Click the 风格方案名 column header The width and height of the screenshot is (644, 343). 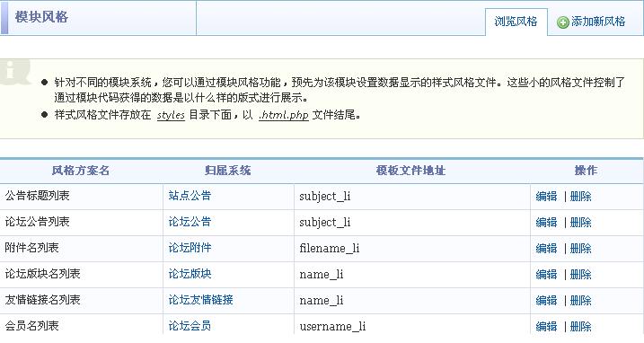[81, 171]
